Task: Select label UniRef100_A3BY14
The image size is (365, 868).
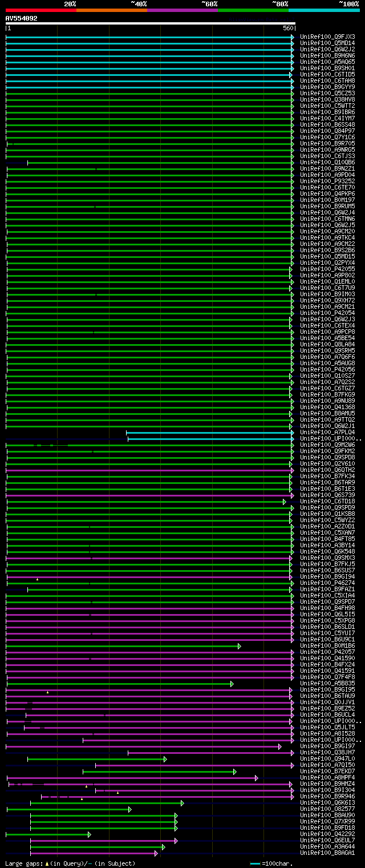Action: [x=327, y=545]
